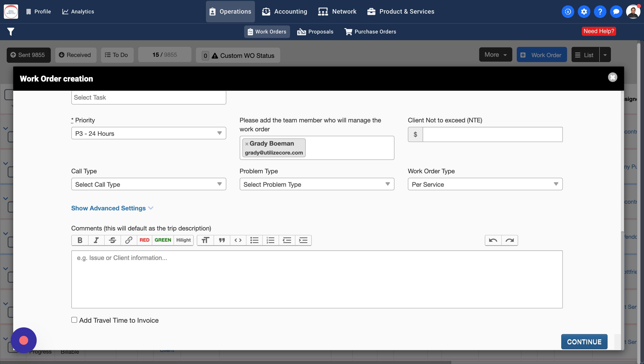Open the settings gear in the top bar
This screenshot has width=644, height=364.
coord(584,11)
